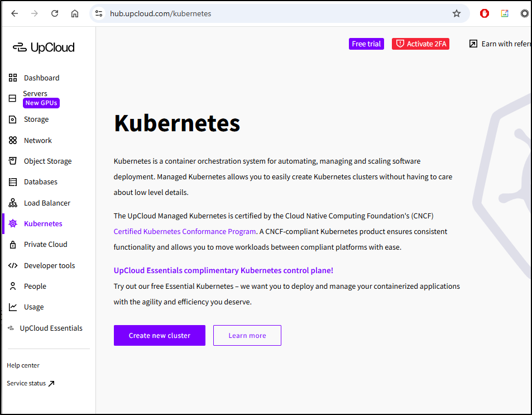This screenshot has width=532, height=415.
Task: Open the Object Storage bucket icon
Action: [13, 161]
